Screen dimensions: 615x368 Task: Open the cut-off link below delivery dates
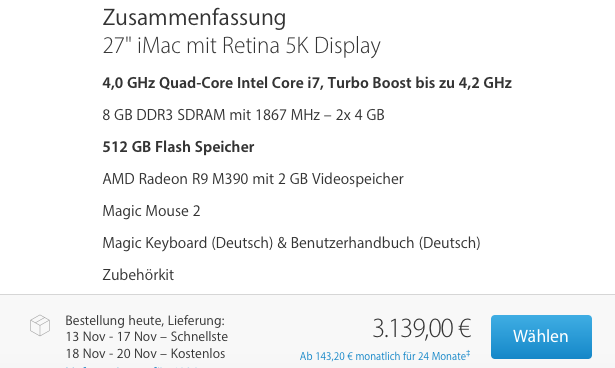(x=133, y=366)
